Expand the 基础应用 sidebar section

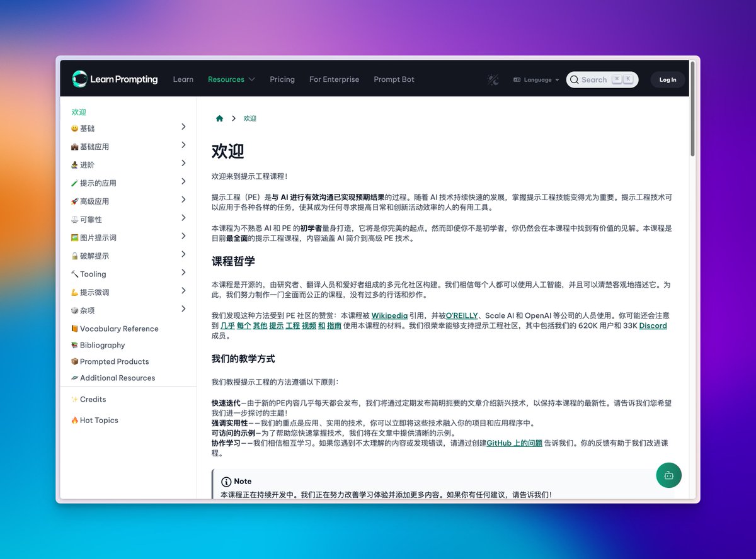click(x=183, y=145)
